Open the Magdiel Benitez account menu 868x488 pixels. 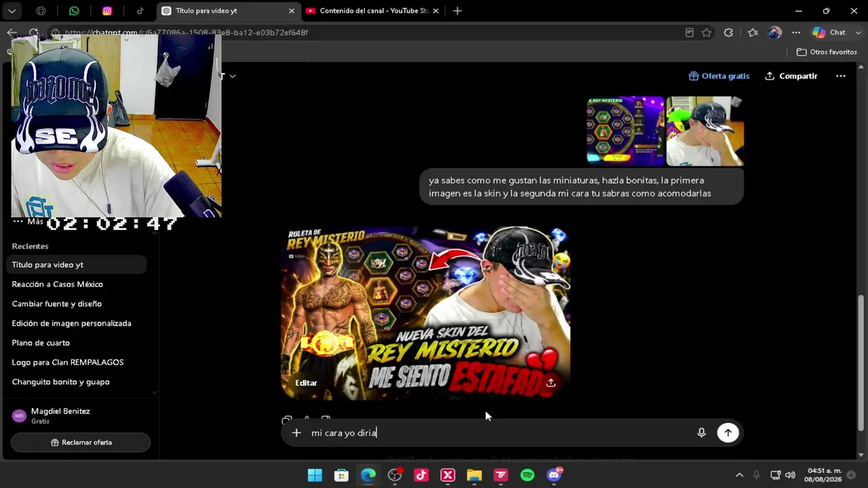tap(79, 415)
